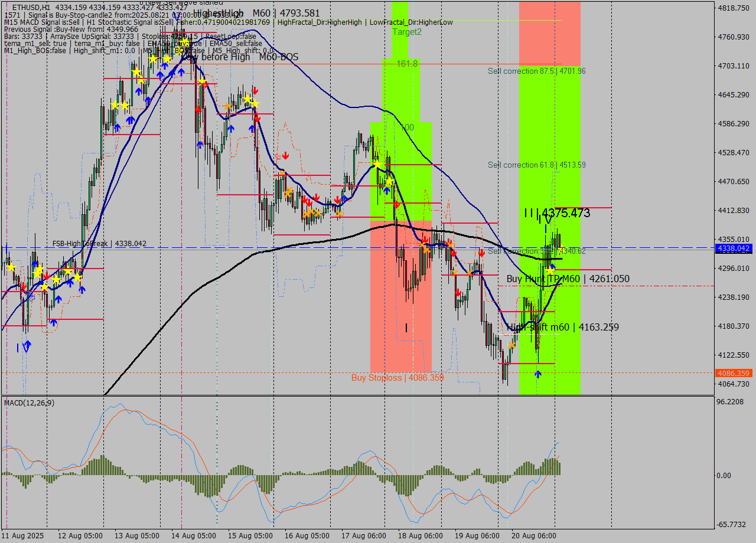Select the red sell zone at top right

(x=549, y=32)
